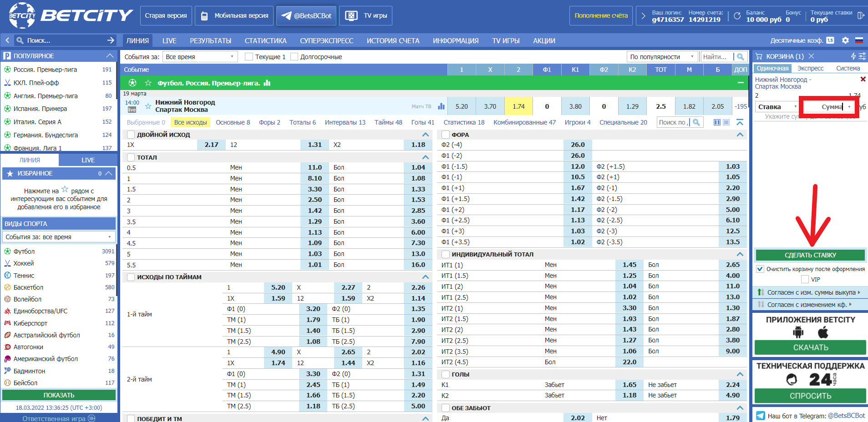Enable the VIP checkbox
This screenshot has height=422, width=868.
(x=805, y=279)
